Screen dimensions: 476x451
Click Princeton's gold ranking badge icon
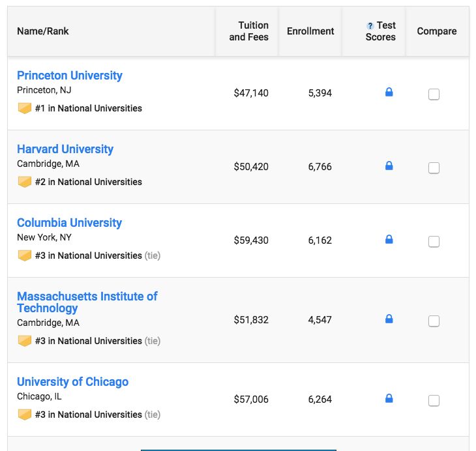pos(25,108)
